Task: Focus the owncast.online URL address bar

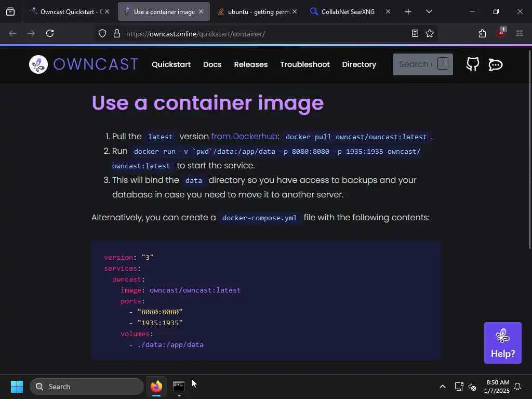Action: point(264,34)
